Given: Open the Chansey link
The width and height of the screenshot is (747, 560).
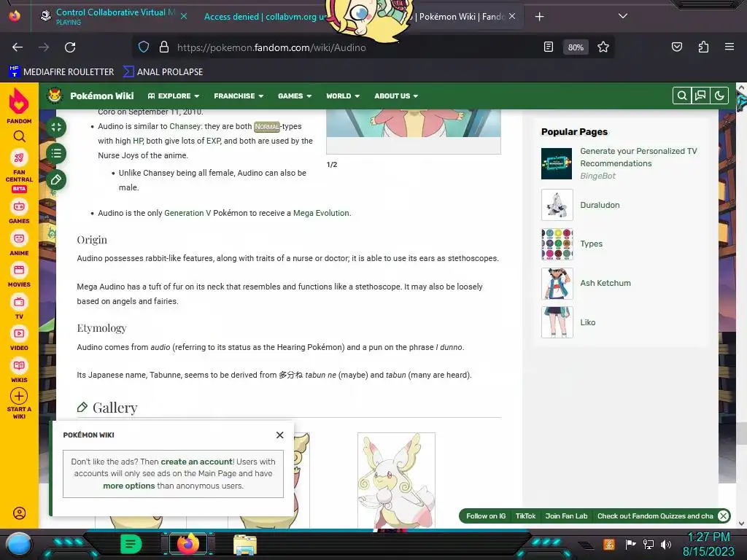Looking at the screenshot, I should coord(185,126).
